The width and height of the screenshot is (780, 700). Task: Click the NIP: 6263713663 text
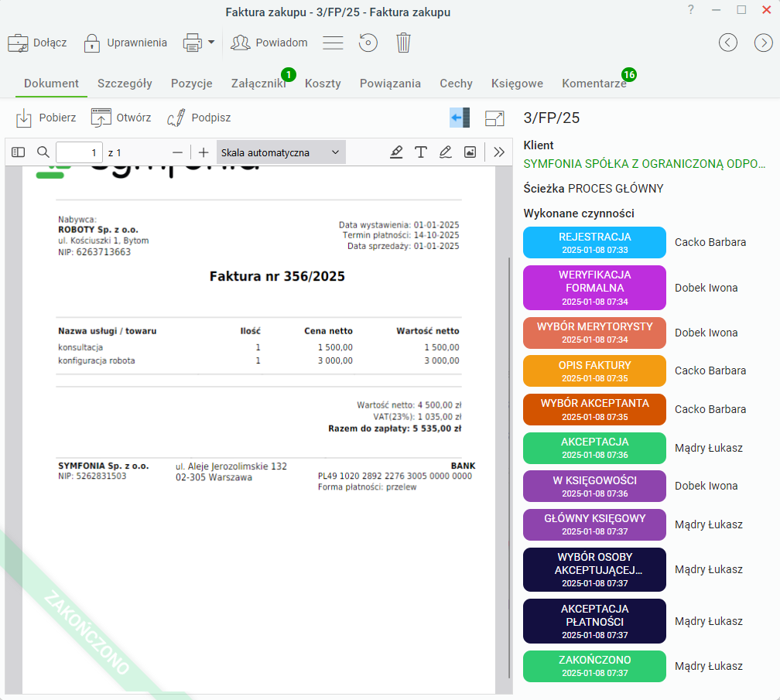(94, 252)
